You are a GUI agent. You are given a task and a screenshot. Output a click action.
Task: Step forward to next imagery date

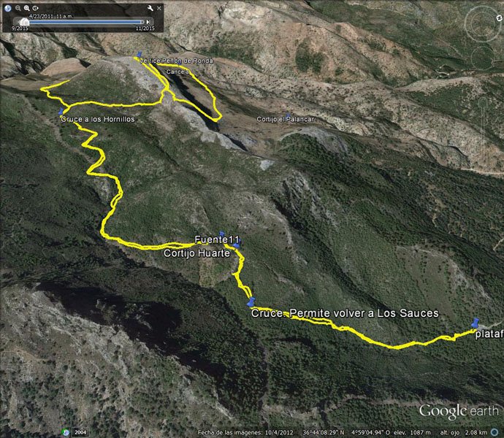point(148,22)
